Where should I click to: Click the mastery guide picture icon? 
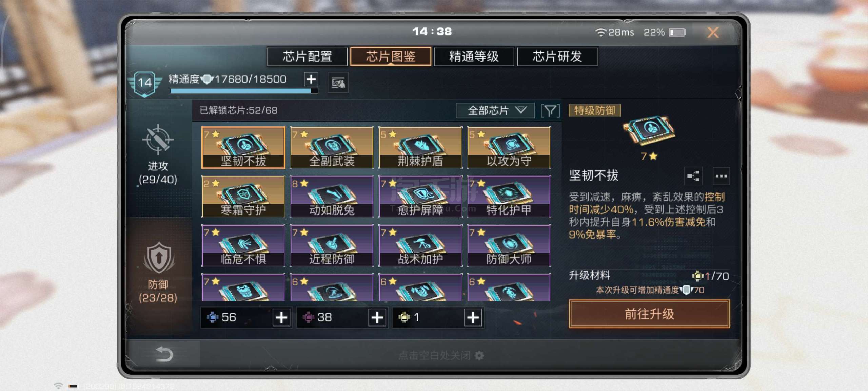pyautogui.click(x=338, y=82)
